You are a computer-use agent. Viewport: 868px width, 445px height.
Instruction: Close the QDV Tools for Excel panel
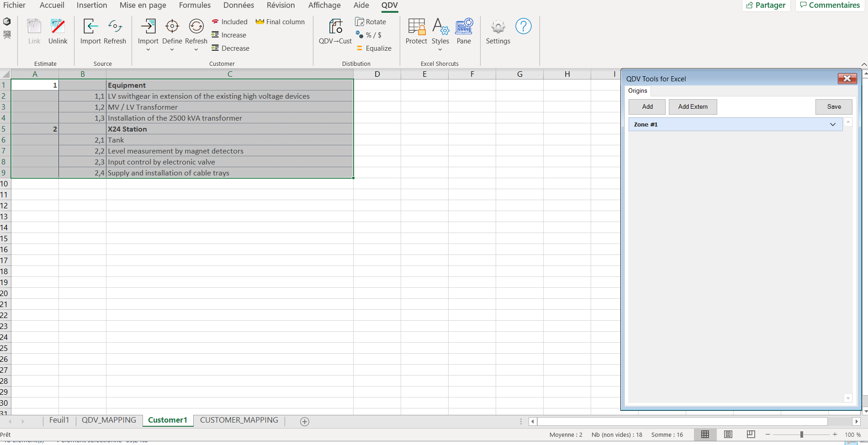[847, 79]
